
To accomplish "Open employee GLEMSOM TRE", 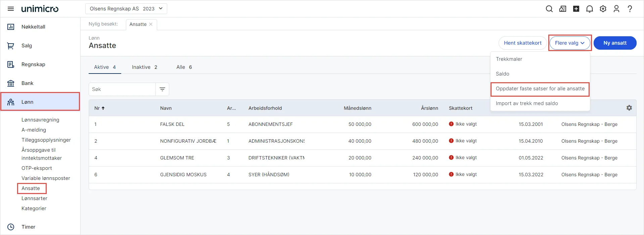I will point(177,158).
